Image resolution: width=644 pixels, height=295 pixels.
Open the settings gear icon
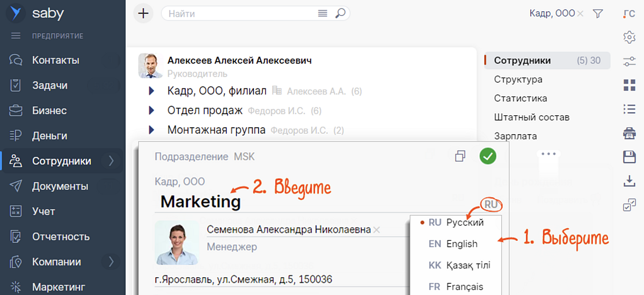[x=630, y=36]
